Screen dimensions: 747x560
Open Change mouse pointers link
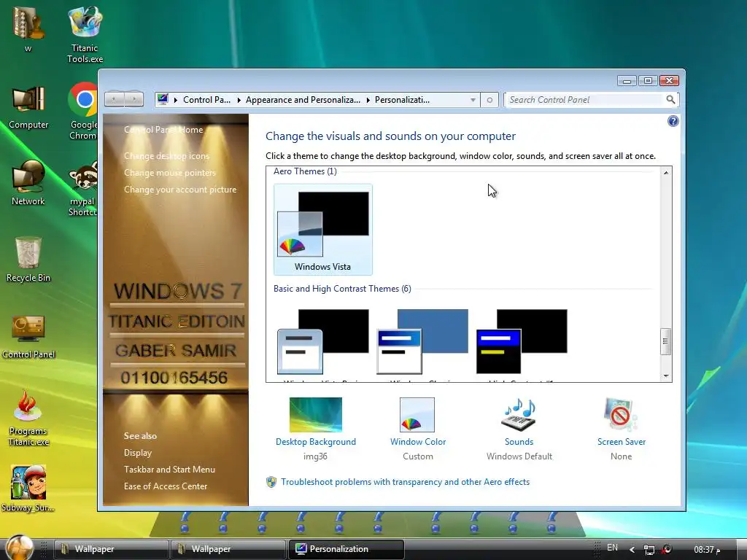click(x=169, y=172)
